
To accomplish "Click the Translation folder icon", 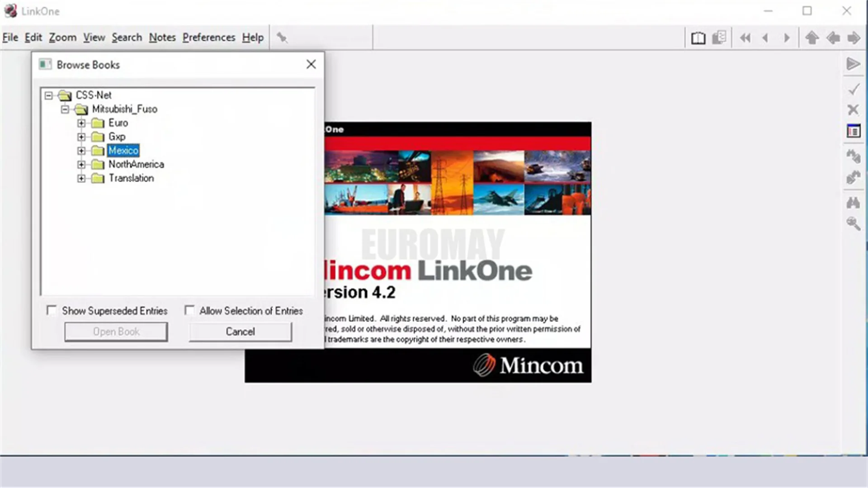I will click(x=98, y=178).
